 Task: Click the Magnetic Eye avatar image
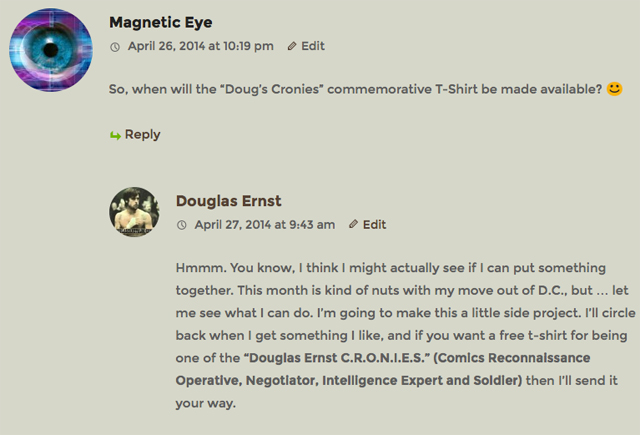pyautogui.click(x=50, y=50)
